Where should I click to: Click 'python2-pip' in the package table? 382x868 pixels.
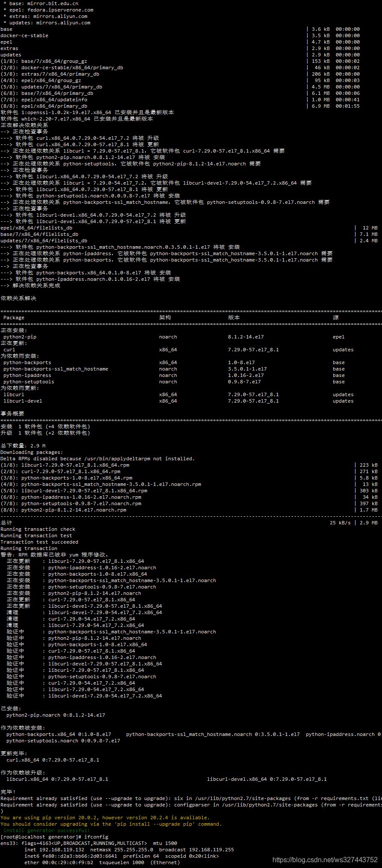(20, 337)
